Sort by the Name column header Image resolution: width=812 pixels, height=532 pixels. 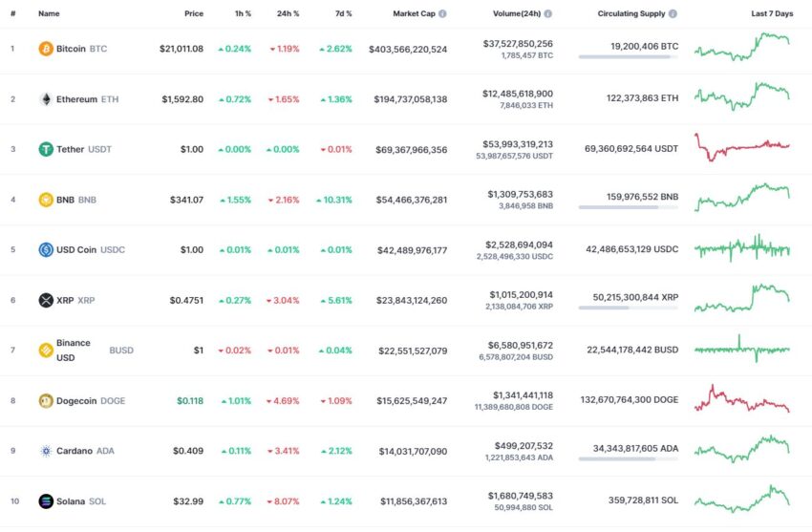[x=49, y=14]
